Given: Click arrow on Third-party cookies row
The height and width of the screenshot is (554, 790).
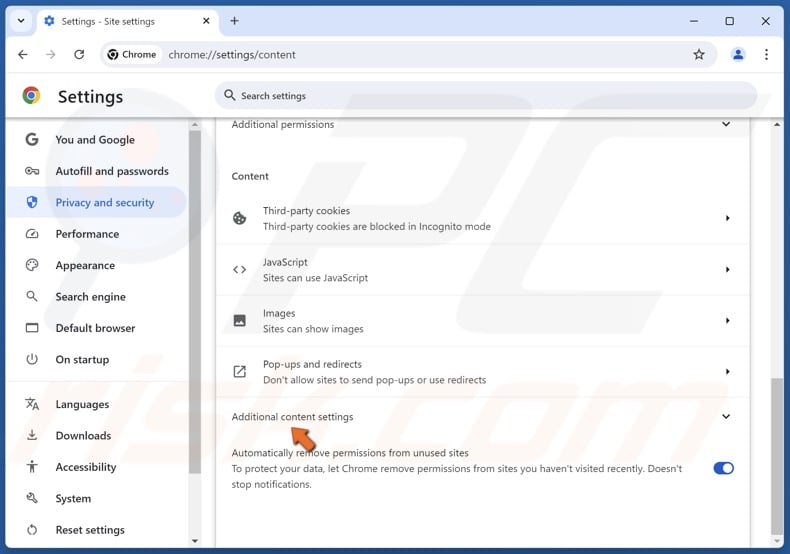Looking at the screenshot, I should 728,218.
